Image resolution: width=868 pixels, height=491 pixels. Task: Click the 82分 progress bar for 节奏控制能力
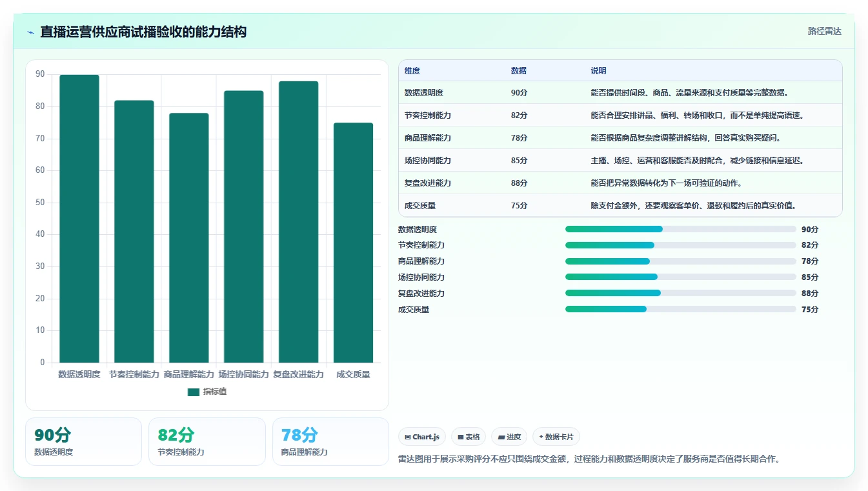(681, 245)
